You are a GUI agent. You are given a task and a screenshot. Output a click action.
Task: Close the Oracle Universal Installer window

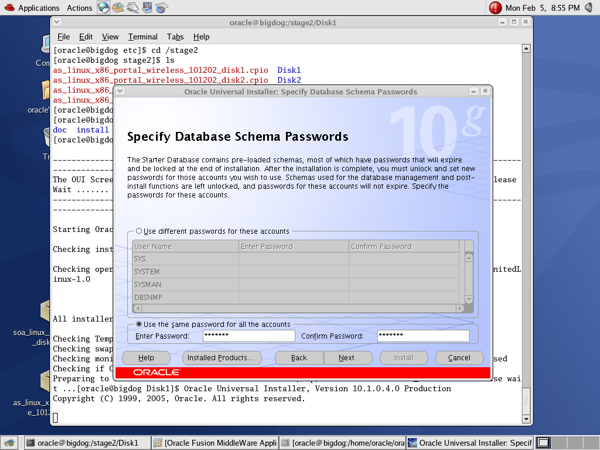tap(485, 91)
